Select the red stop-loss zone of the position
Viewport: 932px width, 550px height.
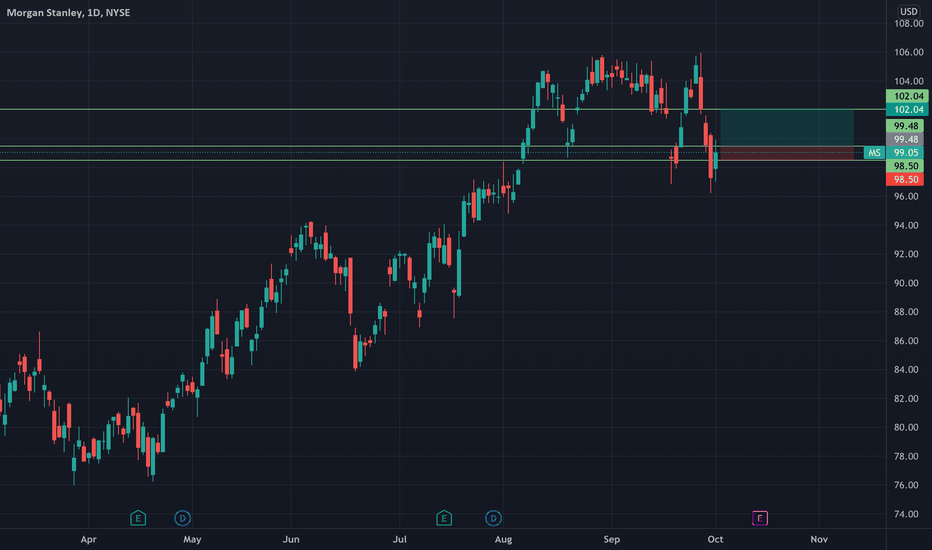click(x=787, y=153)
